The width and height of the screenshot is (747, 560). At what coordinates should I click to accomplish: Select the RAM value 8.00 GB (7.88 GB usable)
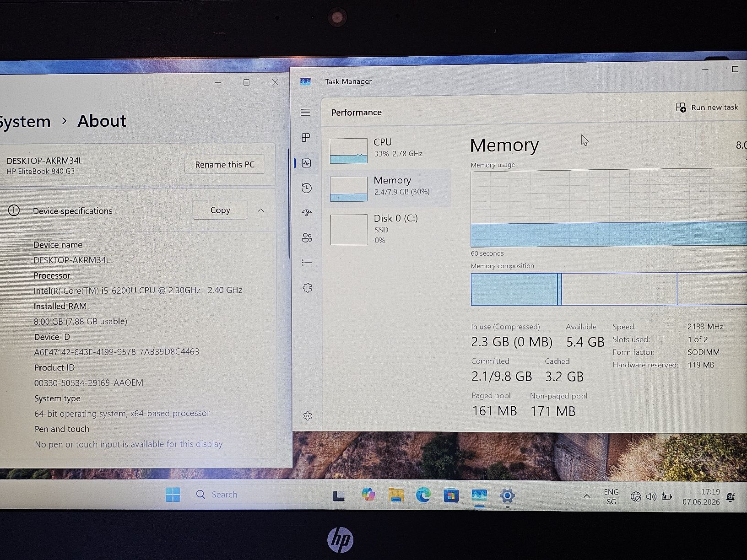pos(81,322)
